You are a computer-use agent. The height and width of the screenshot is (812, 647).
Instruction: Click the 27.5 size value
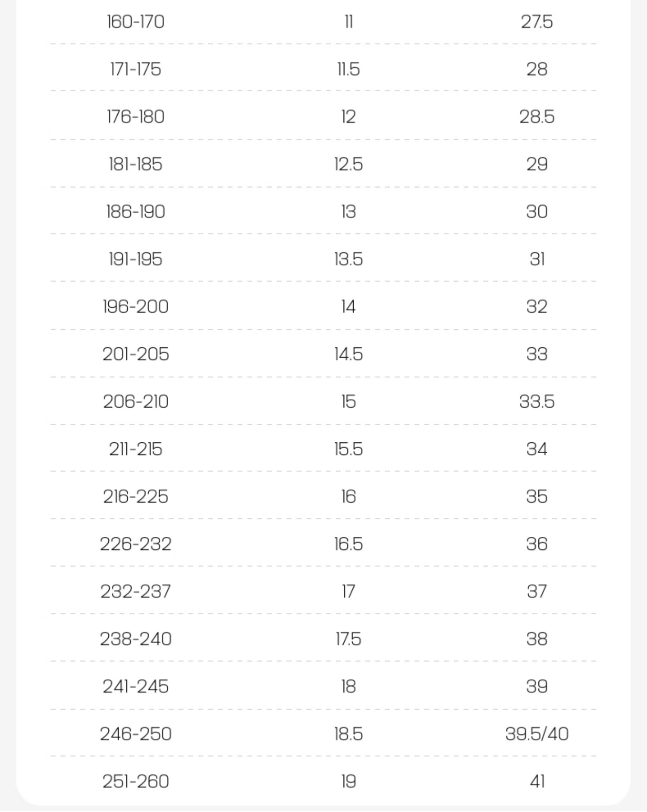coord(537,22)
